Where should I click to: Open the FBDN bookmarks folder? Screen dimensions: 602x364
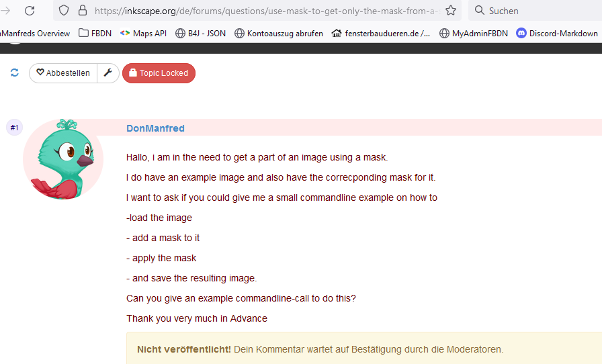[x=95, y=33]
